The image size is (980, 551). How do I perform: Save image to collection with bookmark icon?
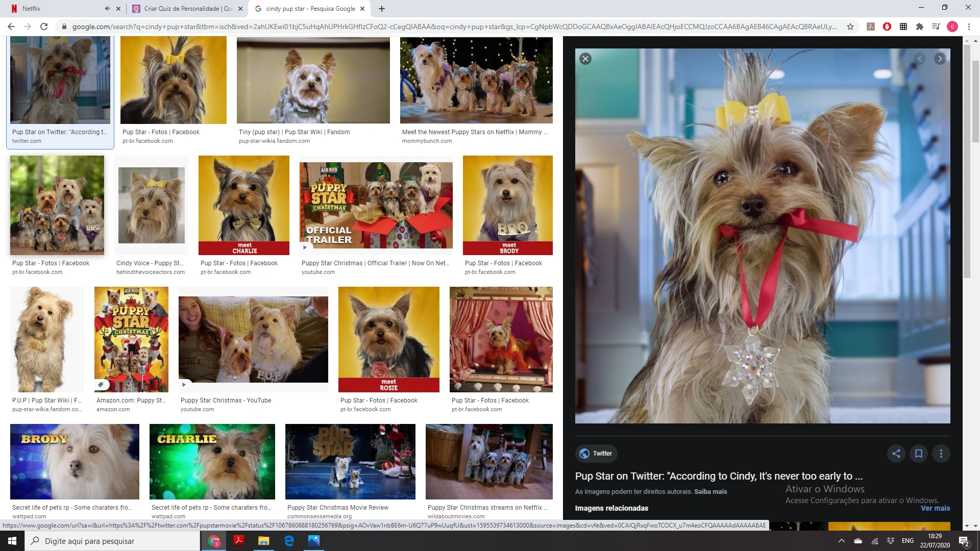coord(918,453)
